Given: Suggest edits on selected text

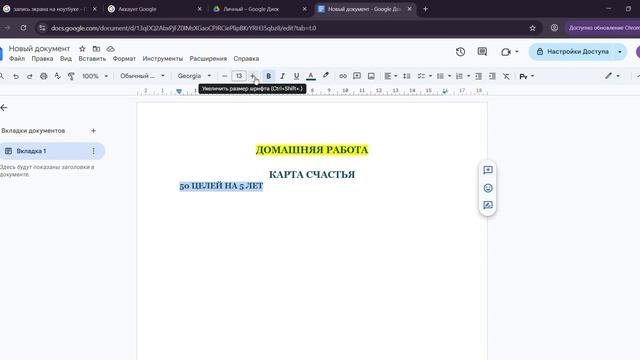Looking at the screenshot, I should [488, 205].
